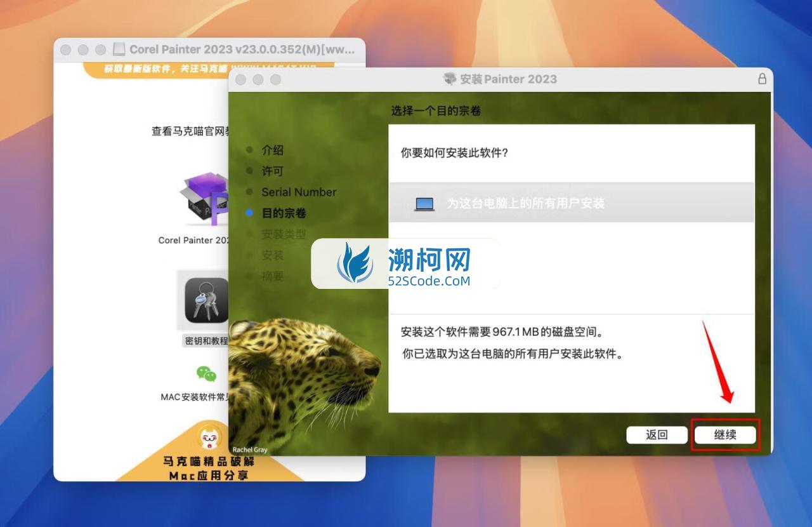Screen dimensions: 812x527
Task: Close the 安装 Painter 2023 installer window
Action: coord(240,79)
